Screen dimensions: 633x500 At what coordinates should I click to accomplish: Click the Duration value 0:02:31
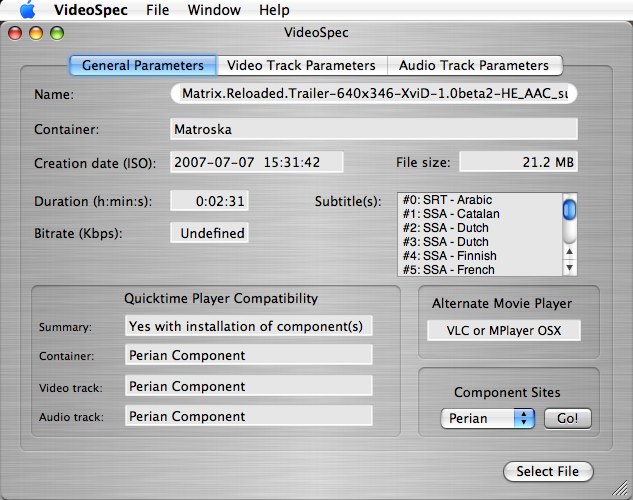tap(210, 201)
